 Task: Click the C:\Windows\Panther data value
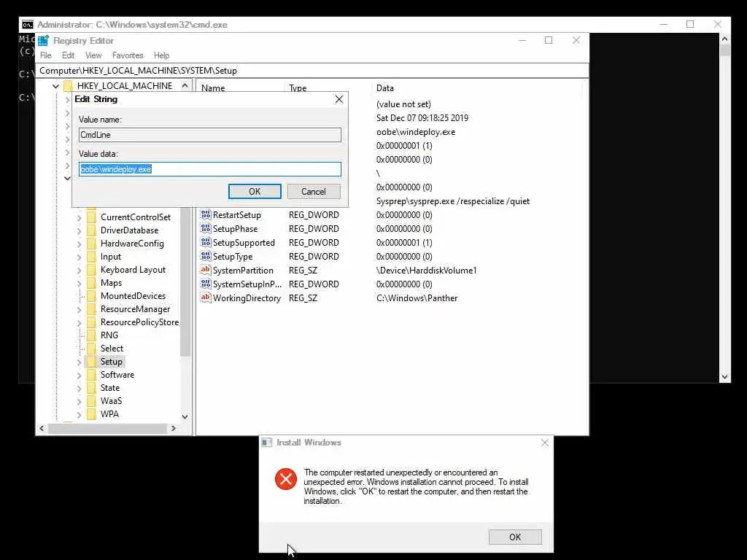pyautogui.click(x=417, y=298)
